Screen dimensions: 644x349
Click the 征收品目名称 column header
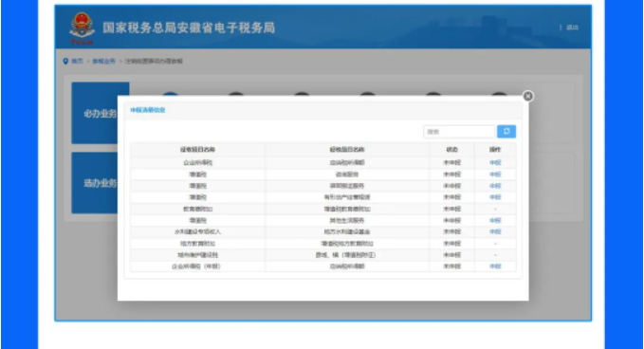[347, 150]
